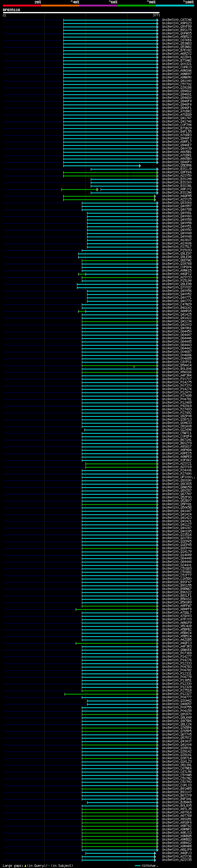Click the cyan ~100% identity legend bar
This screenshot has height=868, width=197.
point(175,6)
